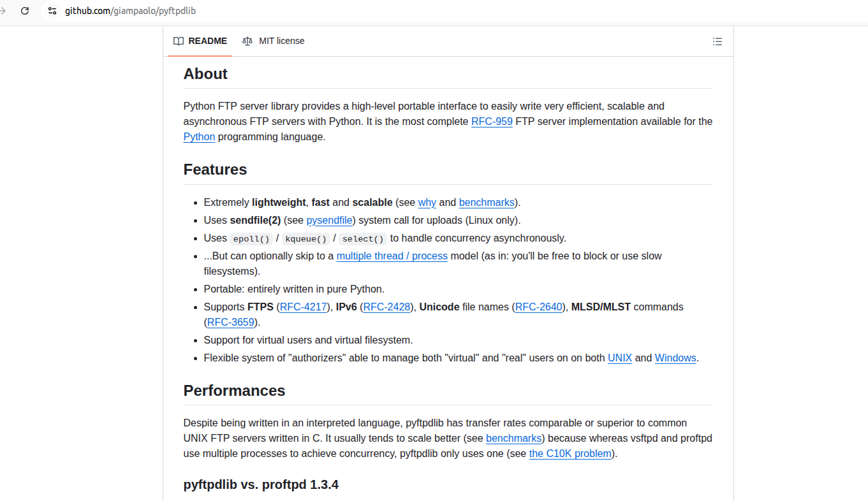Open "the C10K problem" link
Image resolution: width=868 pixels, height=501 pixels.
[x=570, y=454]
